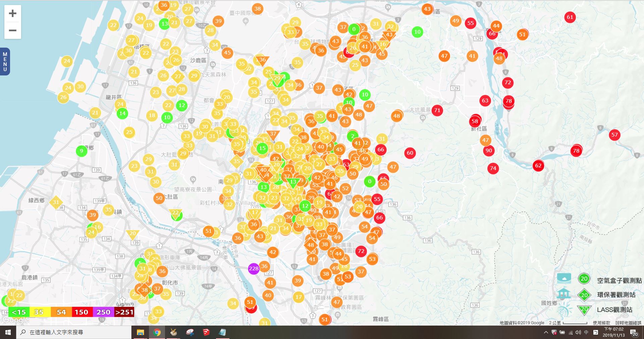
Task: Toggle the LASS globe layer icon
Action: [565, 309]
